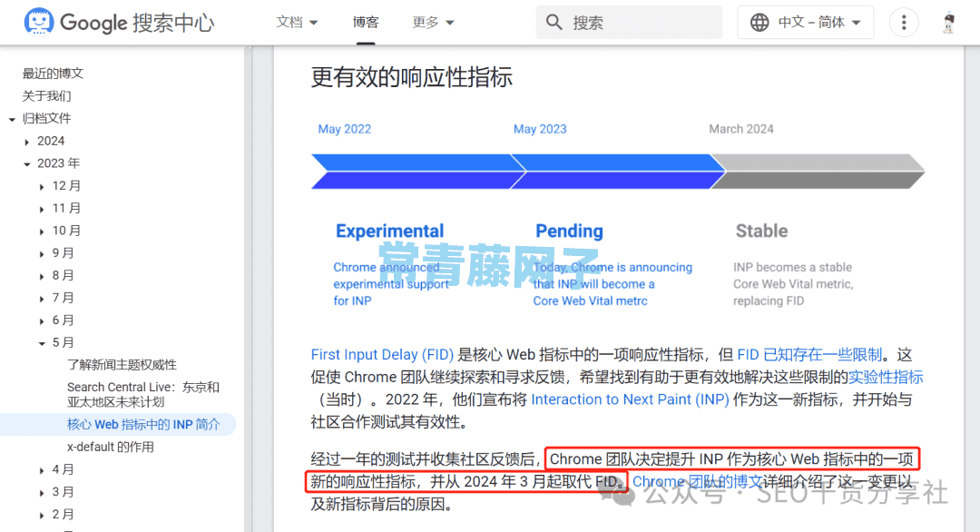The width and height of the screenshot is (980, 532).
Task: Follow the 实验性指标 link
Action: tap(886, 377)
